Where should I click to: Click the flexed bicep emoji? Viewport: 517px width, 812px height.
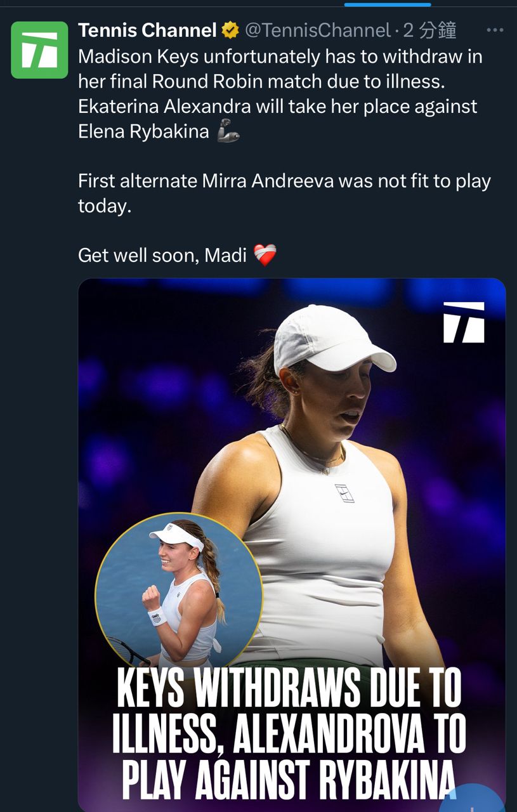click(x=228, y=131)
